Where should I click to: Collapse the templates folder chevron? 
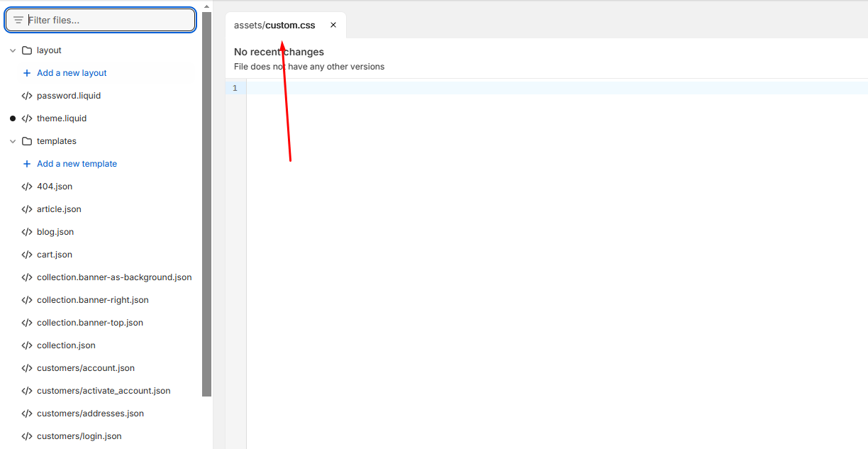(x=13, y=141)
